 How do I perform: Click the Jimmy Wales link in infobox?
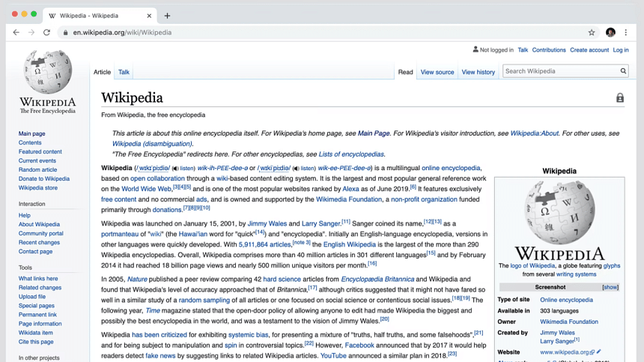pos(558,333)
